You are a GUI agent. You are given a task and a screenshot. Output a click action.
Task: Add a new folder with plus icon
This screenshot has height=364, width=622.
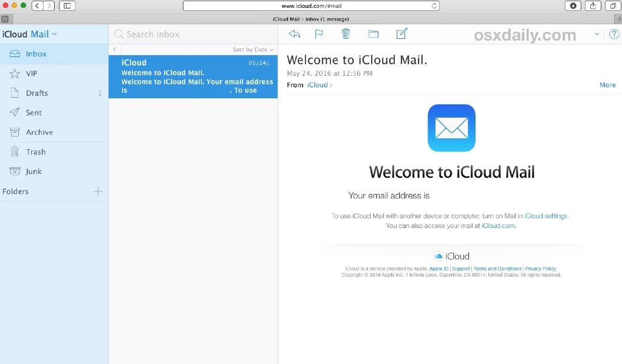pos(98,191)
